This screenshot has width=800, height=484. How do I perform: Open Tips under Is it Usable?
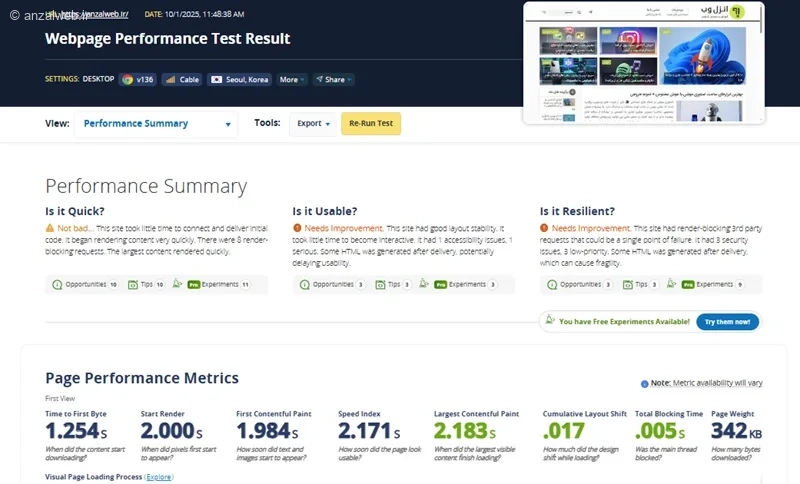coord(393,285)
